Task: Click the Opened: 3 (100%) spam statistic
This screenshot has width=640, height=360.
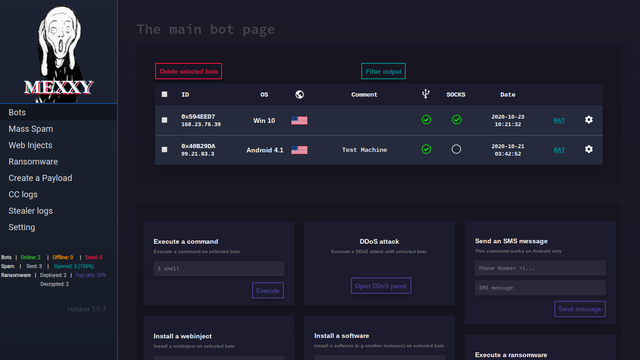Action: (x=74, y=266)
